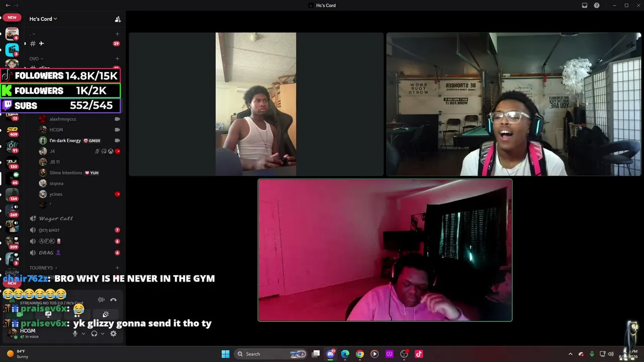Focus the pink-lit room webcam tile
The width and height of the screenshot is (644, 362).
click(385, 250)
